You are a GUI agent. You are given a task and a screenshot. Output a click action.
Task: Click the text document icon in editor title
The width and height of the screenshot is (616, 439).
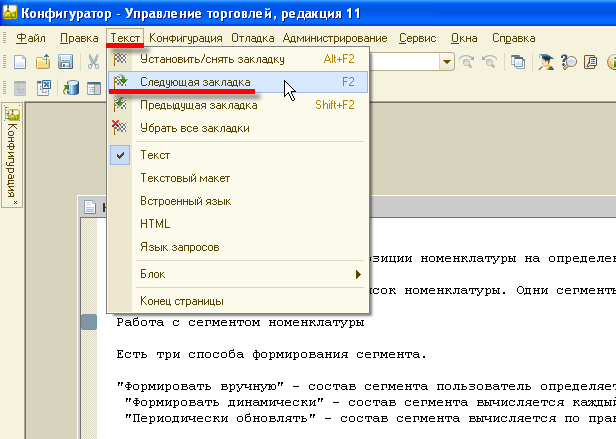(x=90, y=207)
